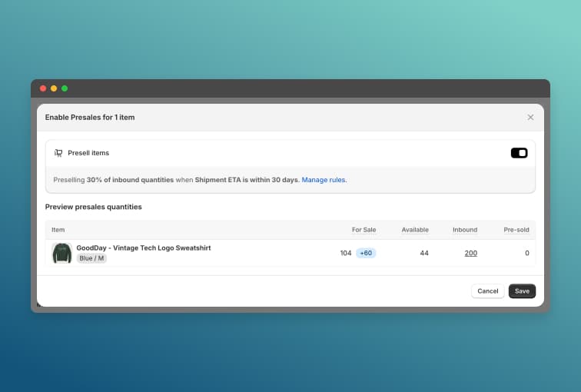Viewport: 581px width, 392px height.
Task: Click the Item column header
Action: tap(58, 230)
